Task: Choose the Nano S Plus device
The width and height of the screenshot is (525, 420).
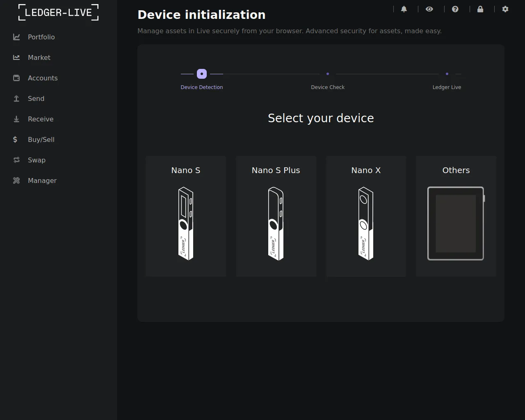Action: [x=276, y=216]
